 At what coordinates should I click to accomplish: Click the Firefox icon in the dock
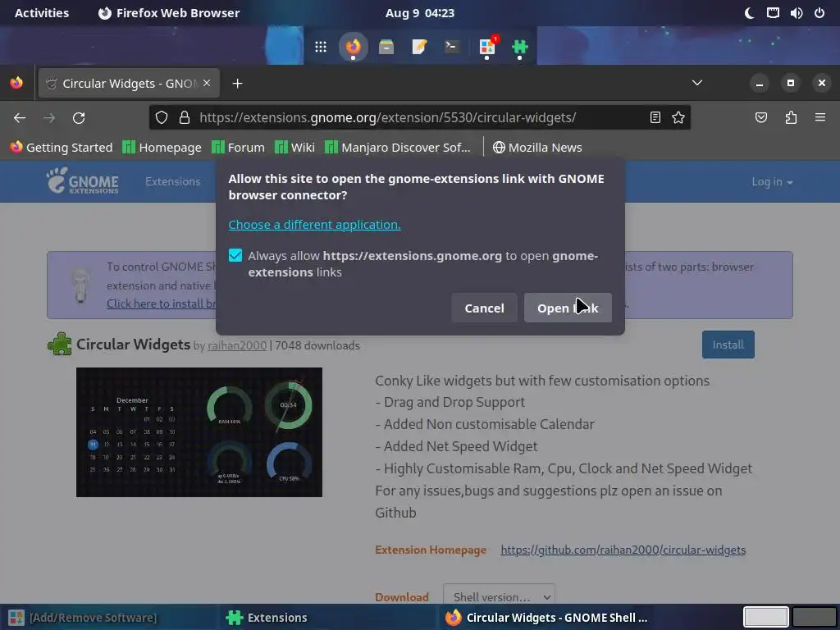coord(353,47)
